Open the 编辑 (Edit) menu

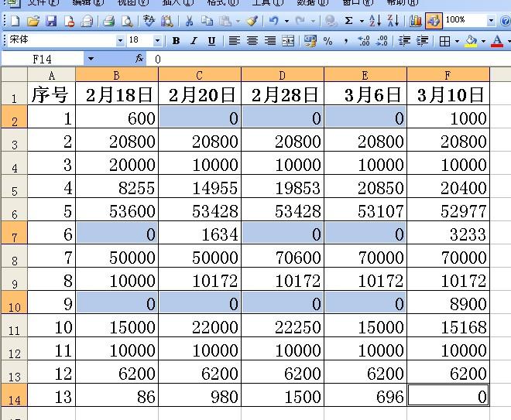pyautogui.click(x=88, y=2)
